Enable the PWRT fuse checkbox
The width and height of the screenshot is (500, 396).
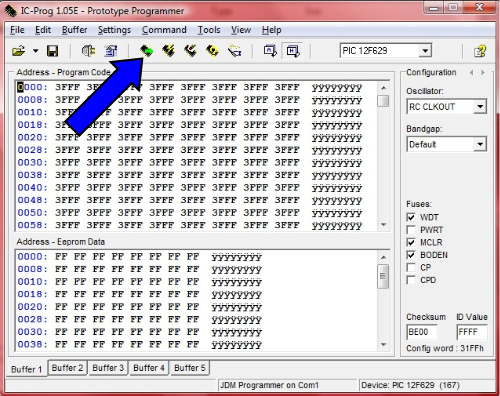pos(411,230)
